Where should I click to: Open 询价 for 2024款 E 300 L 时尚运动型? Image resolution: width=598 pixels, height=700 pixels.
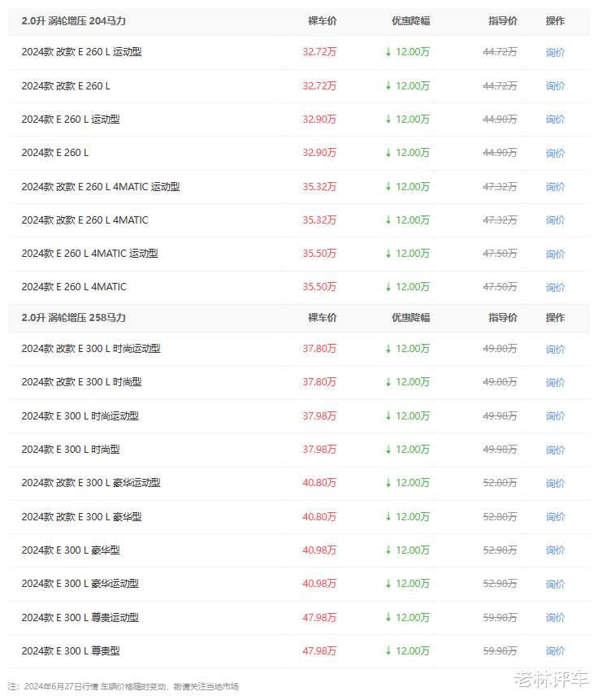click(x=555, y=416)
